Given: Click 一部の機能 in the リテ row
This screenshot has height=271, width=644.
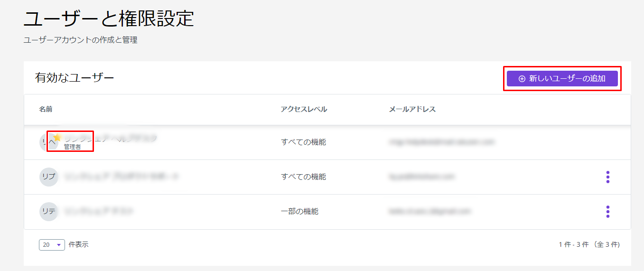Looking at the screenshot, I should (299, 212).
